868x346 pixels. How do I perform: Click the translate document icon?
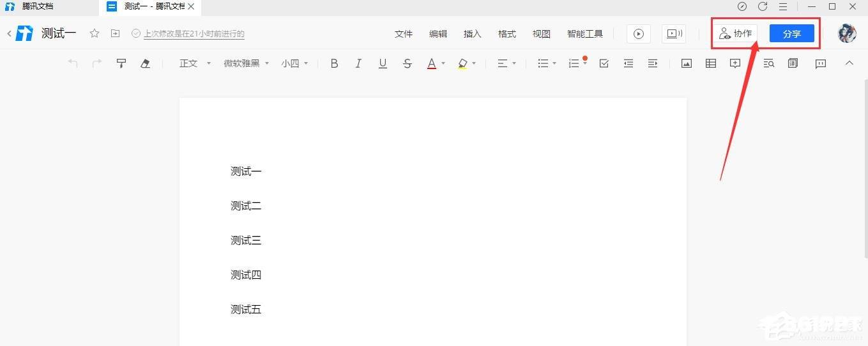(793, 63)
